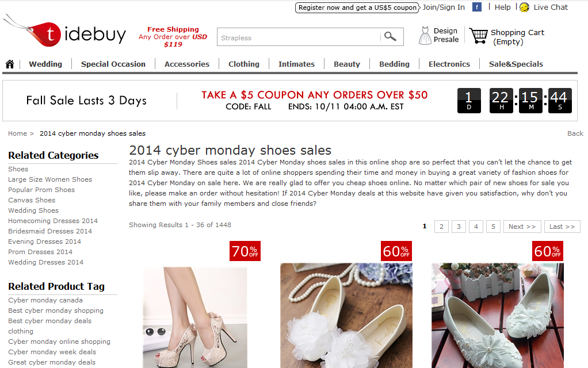Open the Wedding menu

tap(45, 64)
